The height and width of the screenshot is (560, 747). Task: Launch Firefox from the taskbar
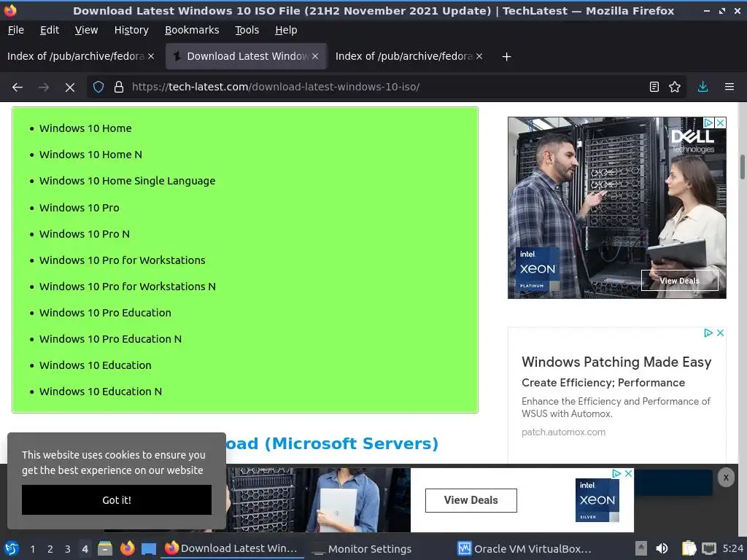pyautogui.click(x=127, y=548)
